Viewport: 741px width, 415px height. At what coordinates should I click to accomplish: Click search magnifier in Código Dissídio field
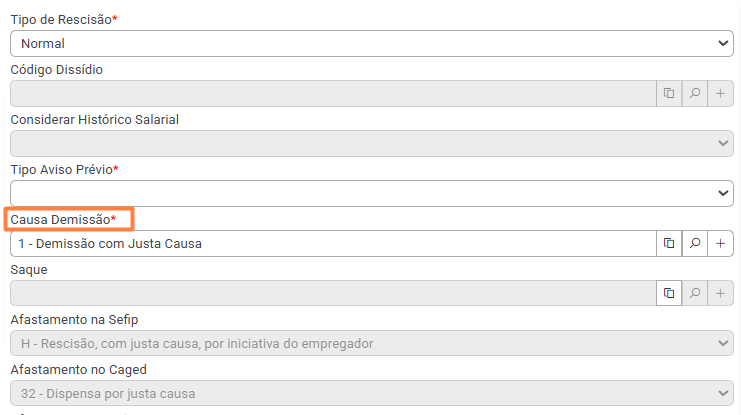click(x=695, y=93)
